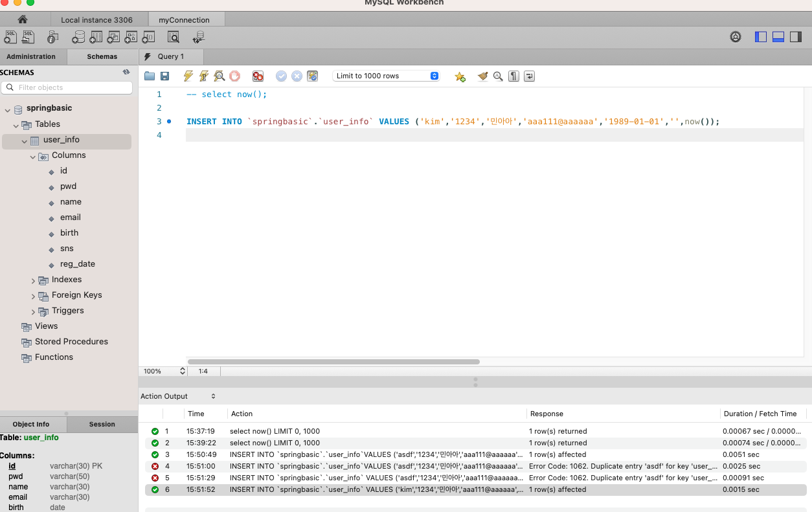Open an SQL script file icon
Image resolution: width=812 pixels, height=512 pixels.
(x=28, y=38)
